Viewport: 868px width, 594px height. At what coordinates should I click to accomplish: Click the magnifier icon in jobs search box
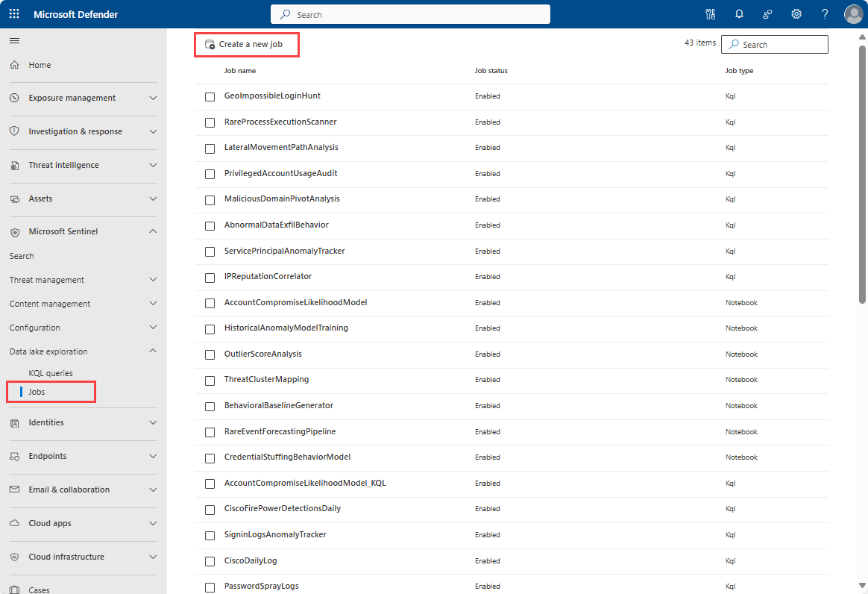tap(734, 44)
